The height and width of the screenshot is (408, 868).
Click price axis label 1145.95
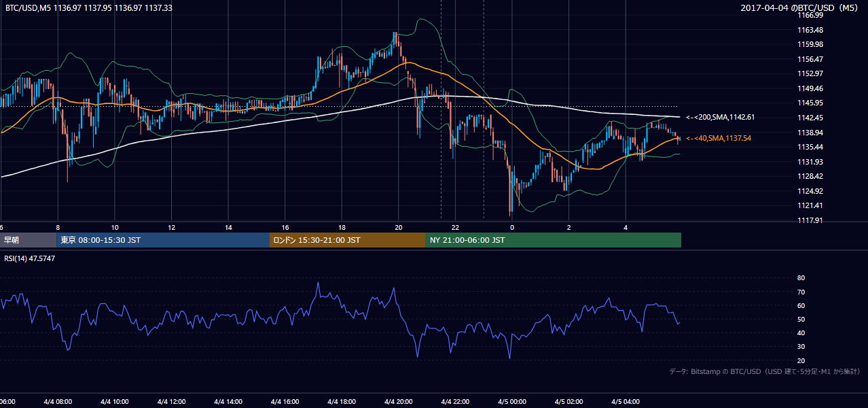810,103
